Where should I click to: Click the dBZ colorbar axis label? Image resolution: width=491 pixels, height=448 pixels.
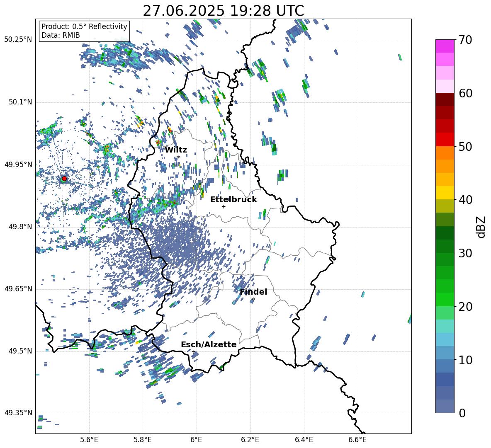click(x=481, y=227)
